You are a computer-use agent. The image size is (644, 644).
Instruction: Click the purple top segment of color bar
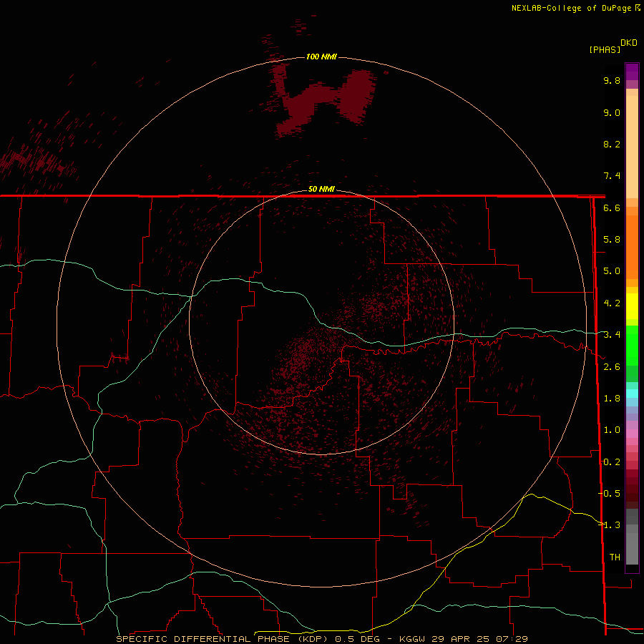coord(632,72)
